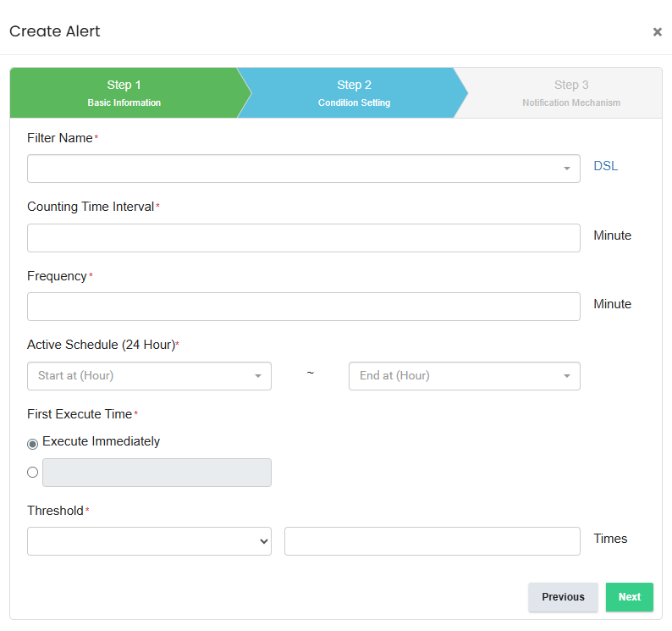Click the Frequency label

[x=57, y=276]
